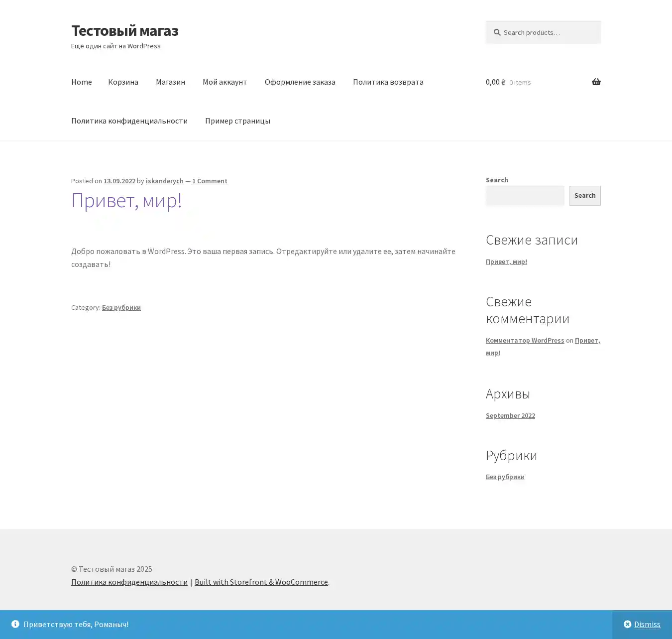Click the magnifier icon in product search
This screenshot has width=672, height=639.
pyautogui.click(x=497, y=32)
